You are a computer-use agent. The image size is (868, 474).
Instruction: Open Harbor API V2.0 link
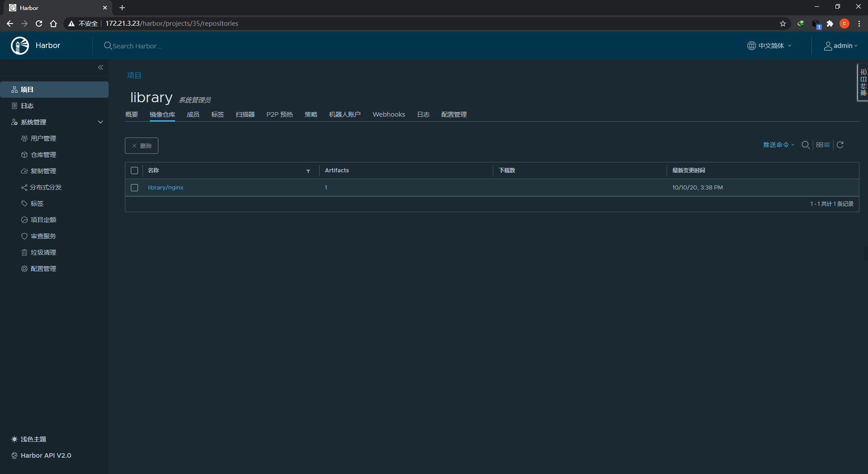pos(41,455)
